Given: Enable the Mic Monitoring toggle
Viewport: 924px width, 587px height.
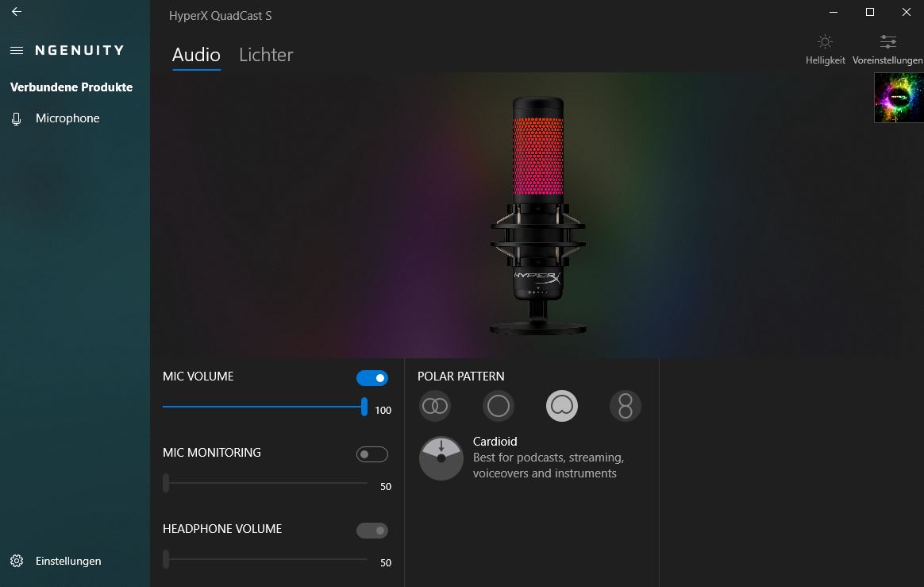Looking at the screenshot, I should point(372,454).
